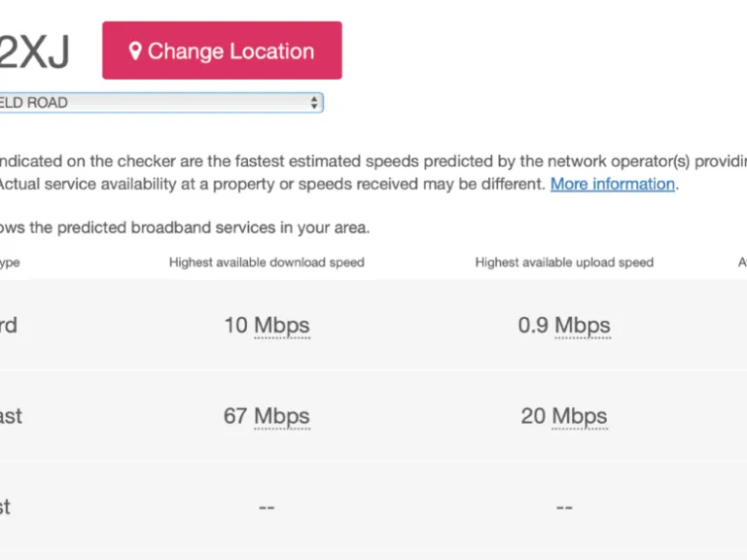747x560 pixels.
Task: Click the 2XJ postcode heading
Action: pyautogui.click(x=35, y=52)
